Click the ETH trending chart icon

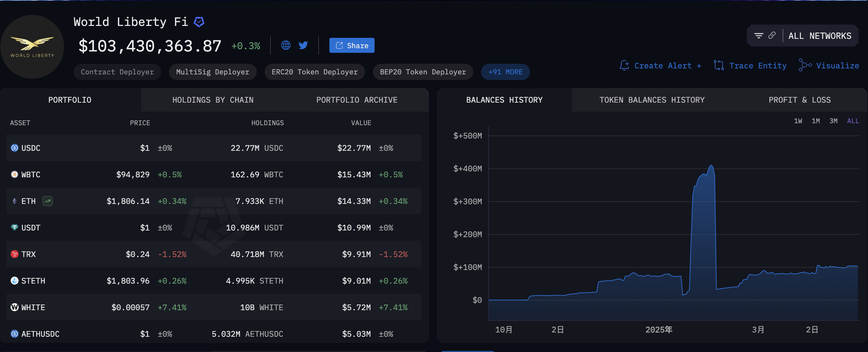click(x=47, y=201)
